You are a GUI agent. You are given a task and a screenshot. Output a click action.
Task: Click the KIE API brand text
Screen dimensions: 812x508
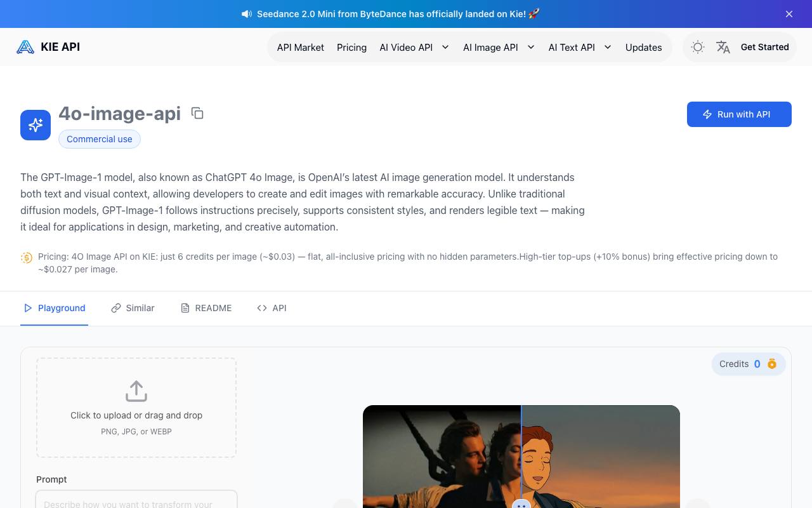(x=60, y=47)
